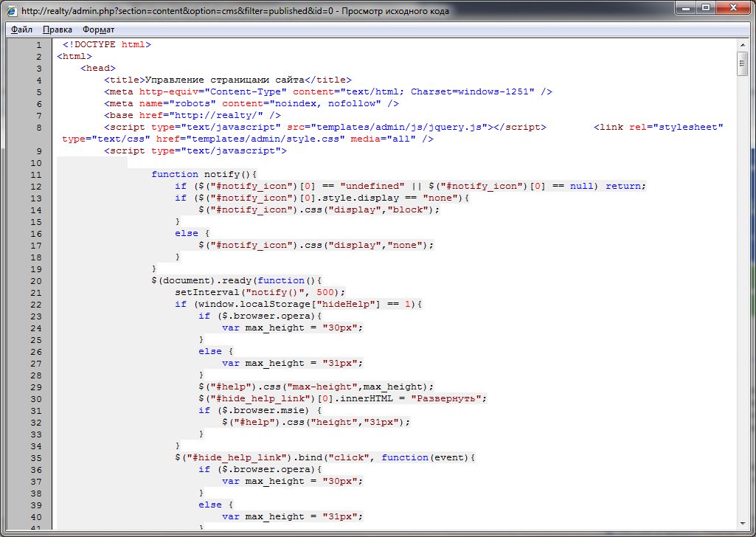Click the <head> tag on line 3
756x537 pixels.
click(x=98, y=68)
